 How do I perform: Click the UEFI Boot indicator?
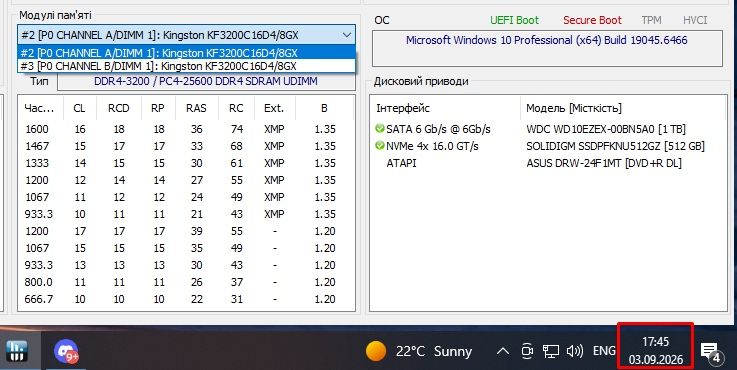[x=514, y=20]
